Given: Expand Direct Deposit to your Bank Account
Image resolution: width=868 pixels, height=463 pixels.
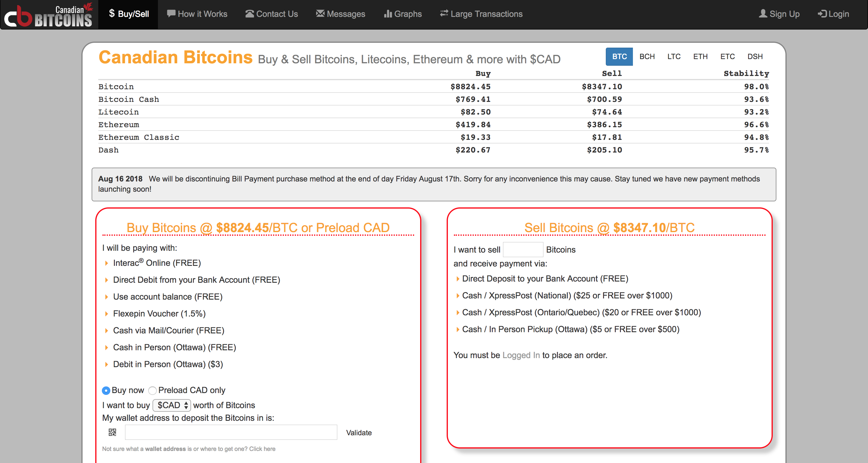Looking at the screenshot, I should pos(545,279).
